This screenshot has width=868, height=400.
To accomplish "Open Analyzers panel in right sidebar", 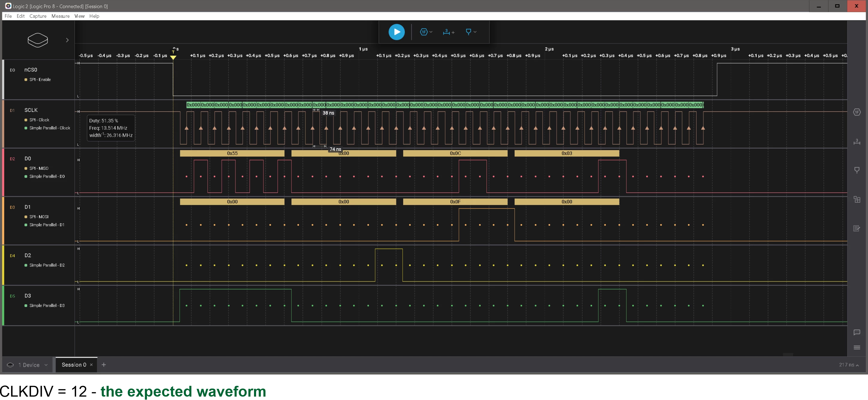I will pos(857,112).
